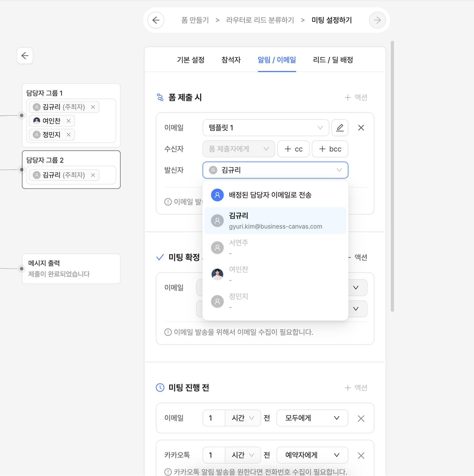Click the clock icon beside 미팅 진행 전
The image size is (474, 476).
[x=160, y=387]
